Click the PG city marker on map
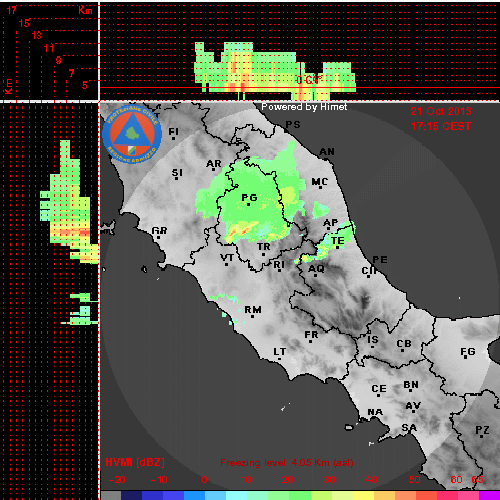Viewport: 500px width, 500px height. (x=248, y=204)
